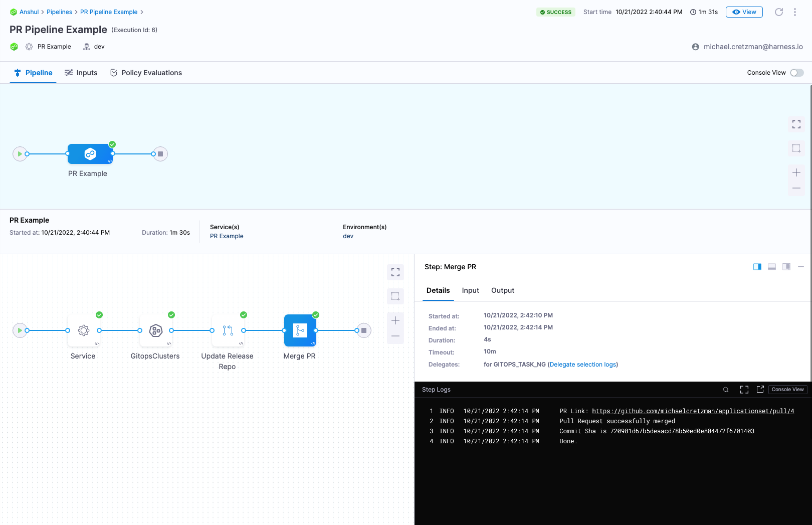
Task: Select the PR Example stage node
Action: tap(90, 154)
